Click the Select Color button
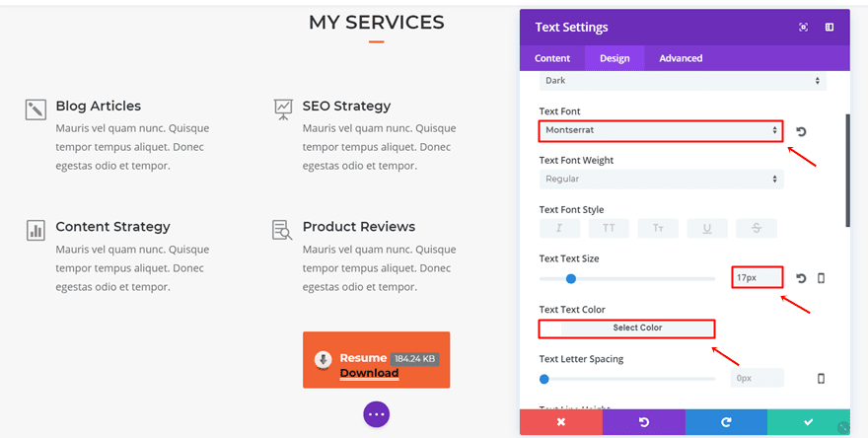 [637, 328]
